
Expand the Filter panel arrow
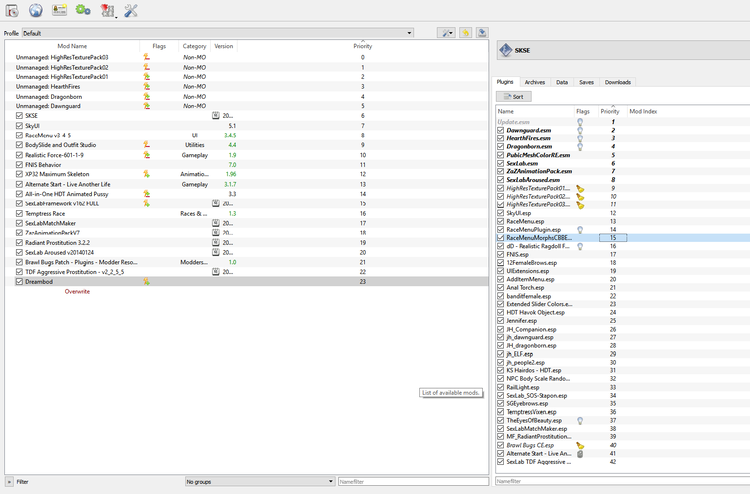(x=9, y=482)
